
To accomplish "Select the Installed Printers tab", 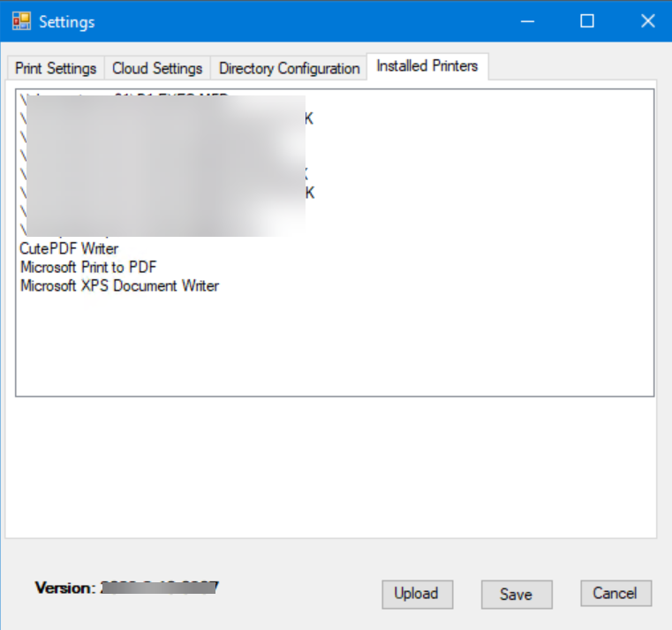I will coord(427,66).
